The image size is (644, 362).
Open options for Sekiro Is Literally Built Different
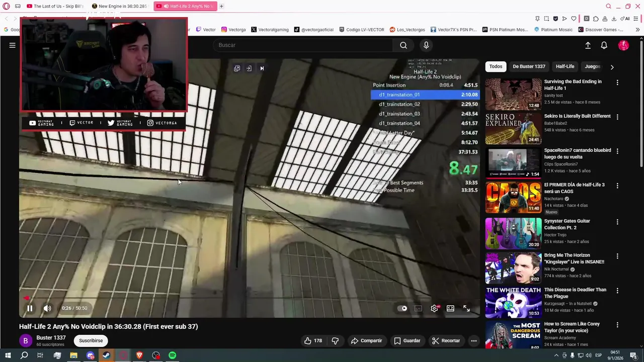coord(617,117)
